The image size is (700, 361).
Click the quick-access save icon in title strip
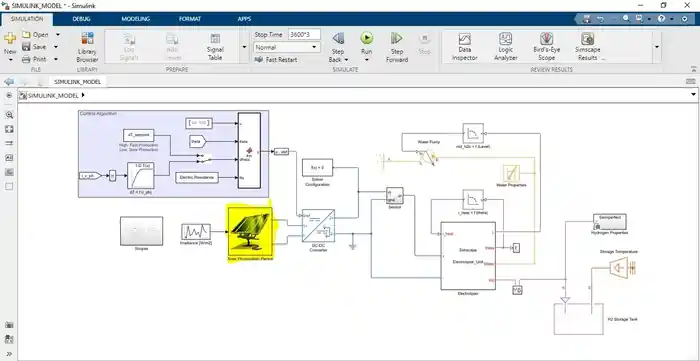(587, 19)
